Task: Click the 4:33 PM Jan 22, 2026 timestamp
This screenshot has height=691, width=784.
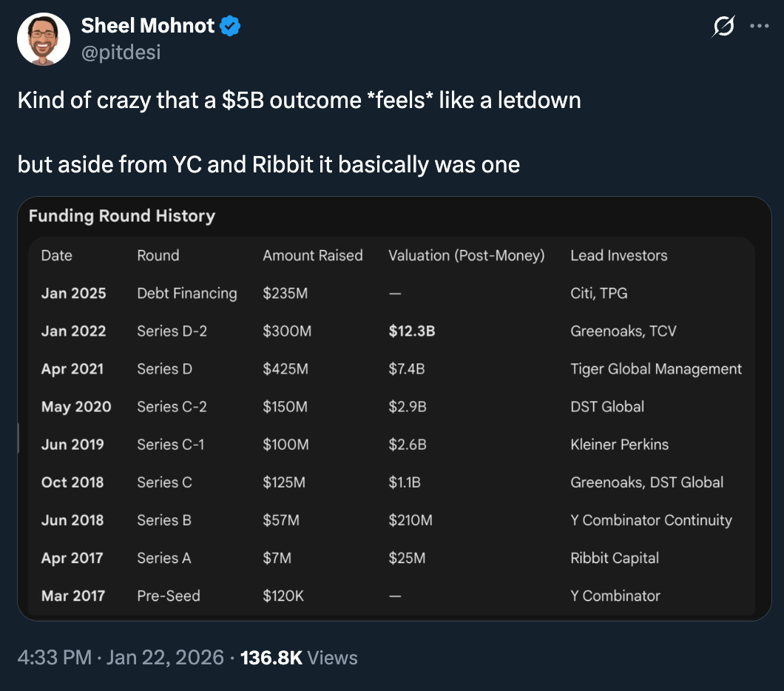Action: [x=121, y=658]
